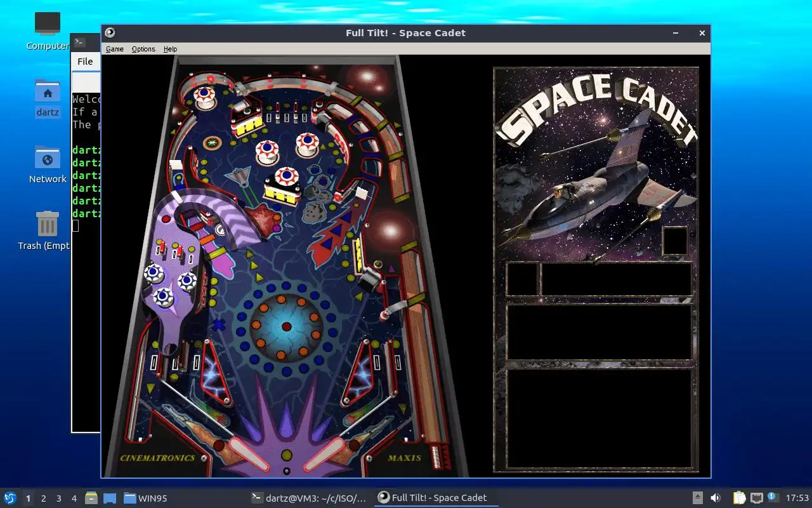Open the Game menu

point(114,49)
